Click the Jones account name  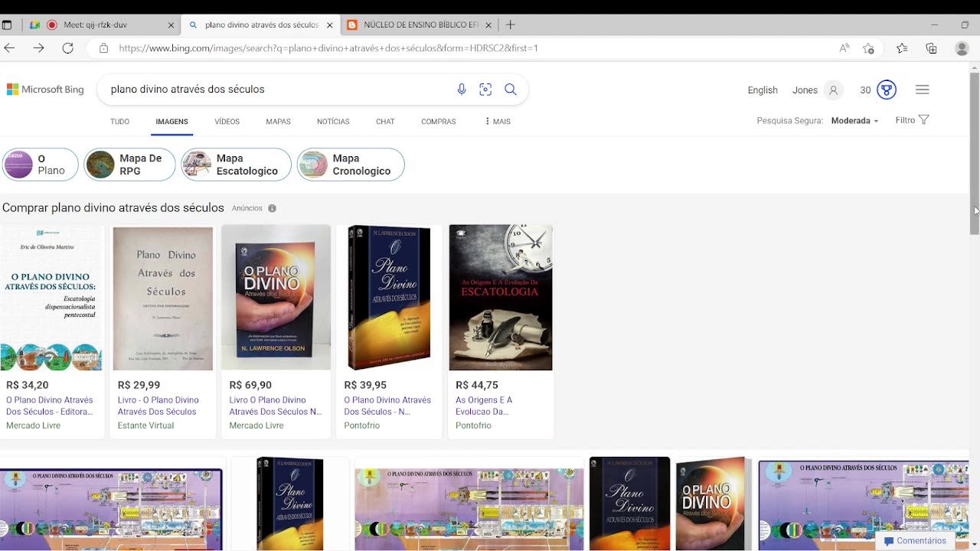pos(805,90)
